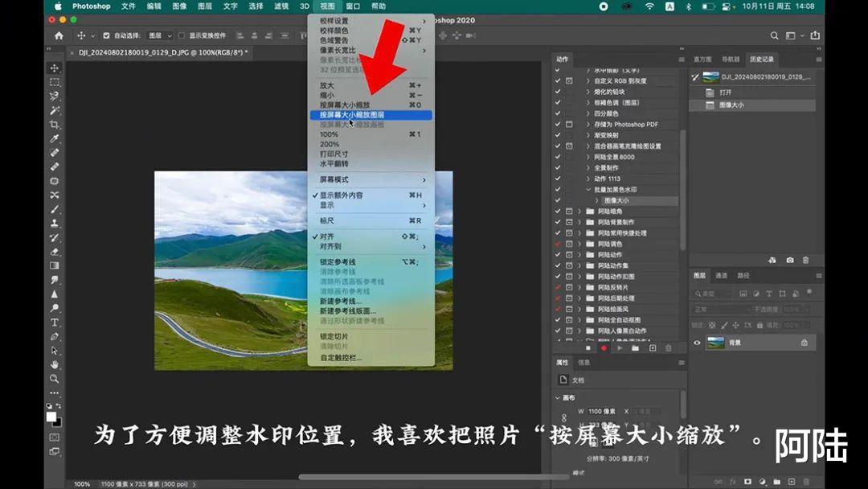Viewport: 868px width, 489px height.
Task: Expand the 动作 1113 action
Action: pyautogui.click(x=588, y=179)
